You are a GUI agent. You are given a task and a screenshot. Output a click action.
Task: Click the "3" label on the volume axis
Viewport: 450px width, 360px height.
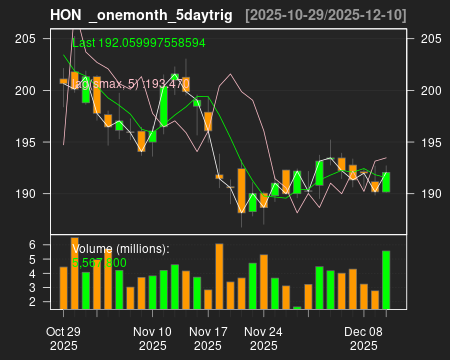32,287
